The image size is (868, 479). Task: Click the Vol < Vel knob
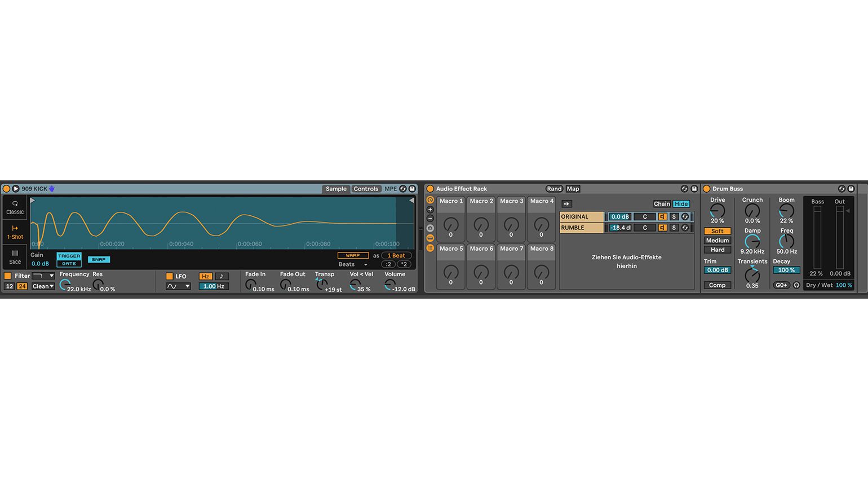tap(355, 285)
